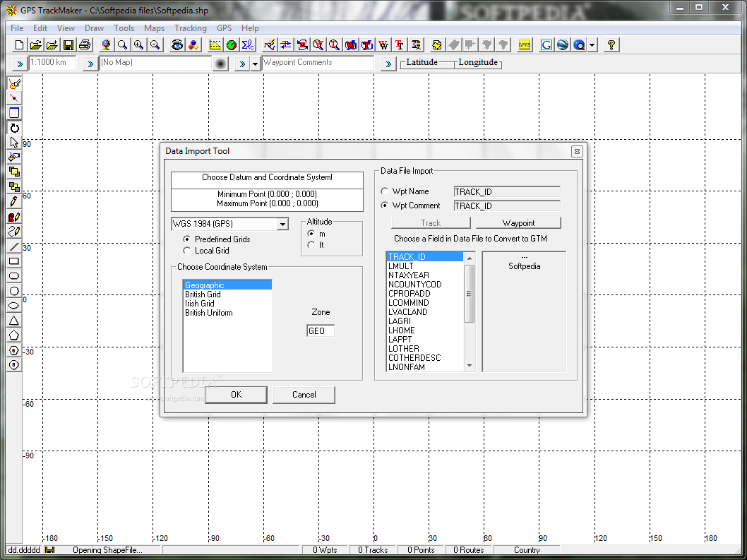Open the Draw menu
This screenshot has width=747, height=560.
click(94, 28)
